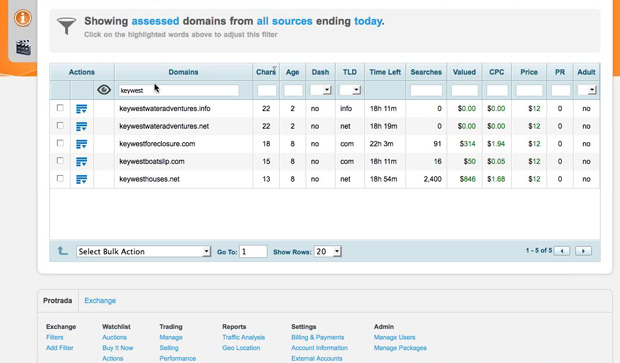Tick the checkbox for keywestboatslip.com

point(60,161)
